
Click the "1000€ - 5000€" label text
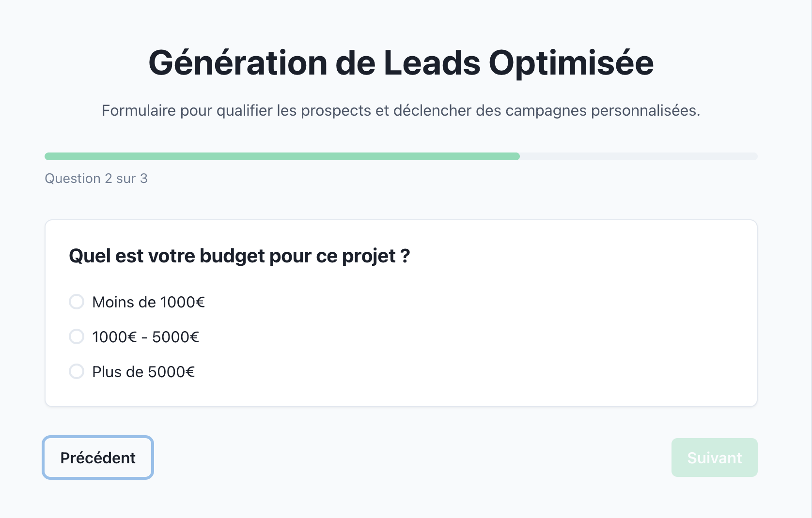[x=145, y=337]
